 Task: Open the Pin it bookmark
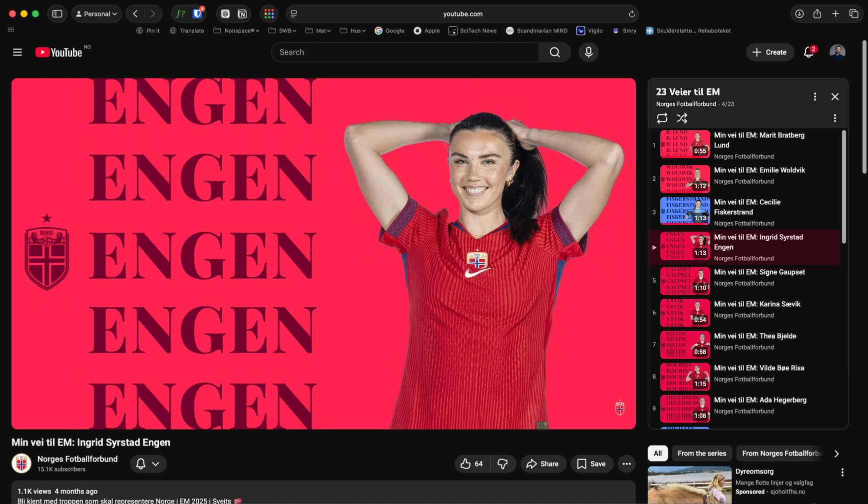[148, 31]
